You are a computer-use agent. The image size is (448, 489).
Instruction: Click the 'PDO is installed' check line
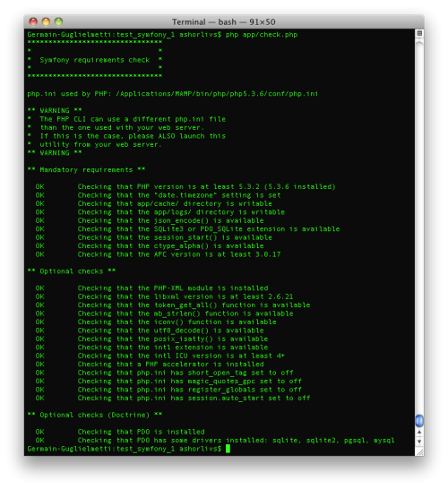120,432
